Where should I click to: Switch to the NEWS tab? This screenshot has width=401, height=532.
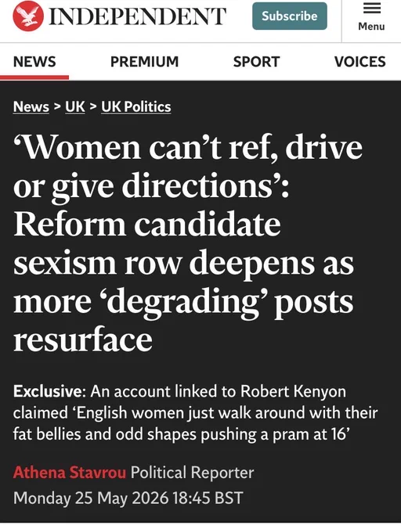click(x=34, y=62)
